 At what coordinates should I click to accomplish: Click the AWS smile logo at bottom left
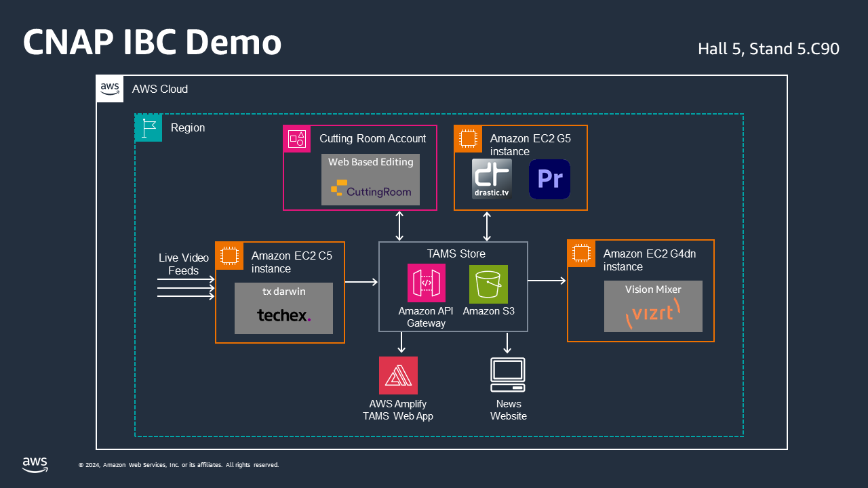point(35,465)
